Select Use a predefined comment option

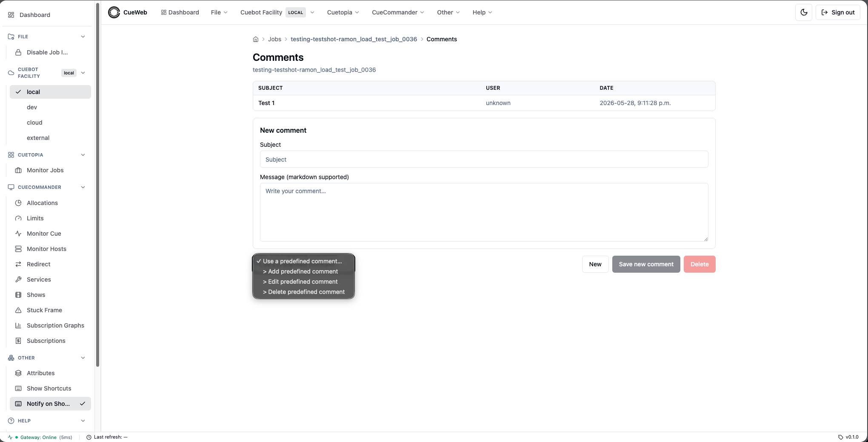pyautogui.click(x=303, y=261)
